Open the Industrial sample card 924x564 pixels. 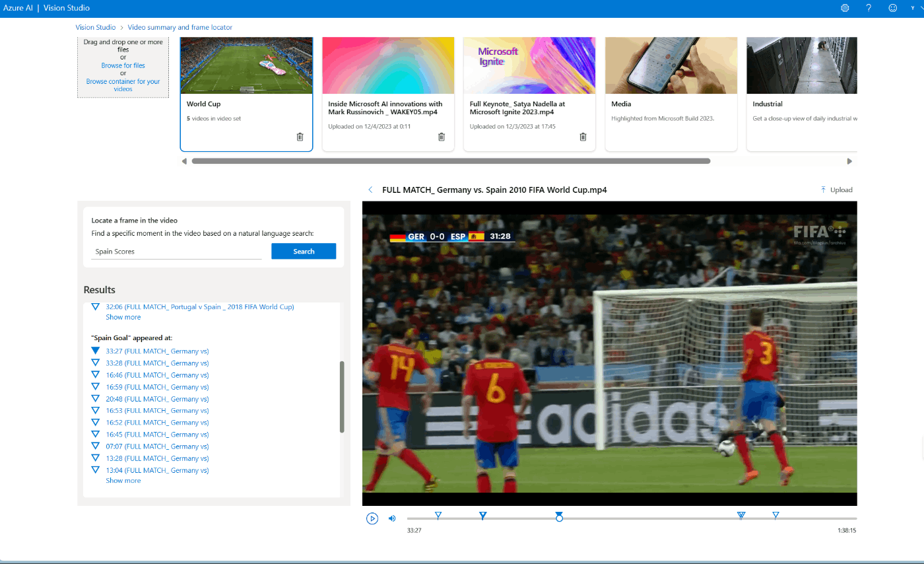pyautogui.click(x=801, y=94)
